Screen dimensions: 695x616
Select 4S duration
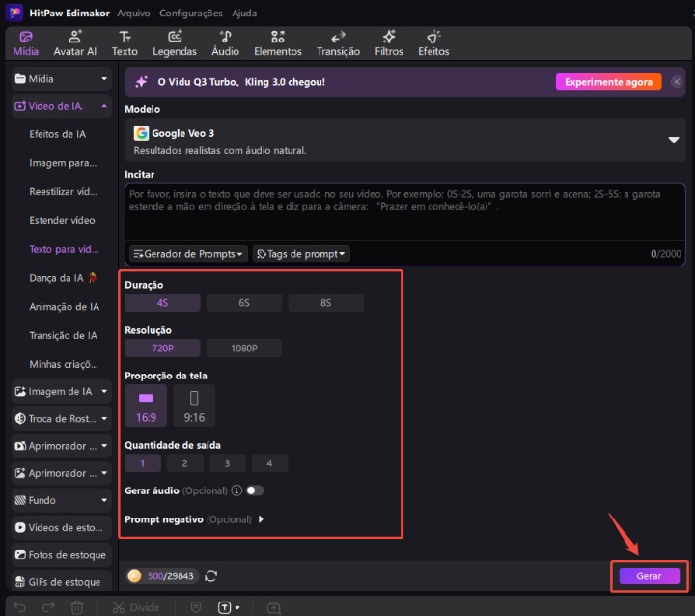point(162,303)
